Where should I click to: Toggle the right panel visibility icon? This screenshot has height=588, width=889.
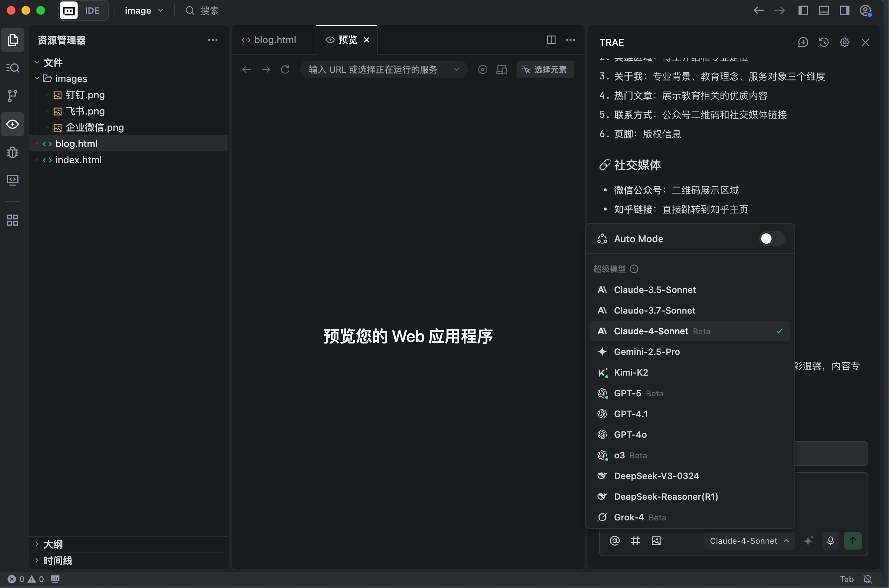pos(844,10)
